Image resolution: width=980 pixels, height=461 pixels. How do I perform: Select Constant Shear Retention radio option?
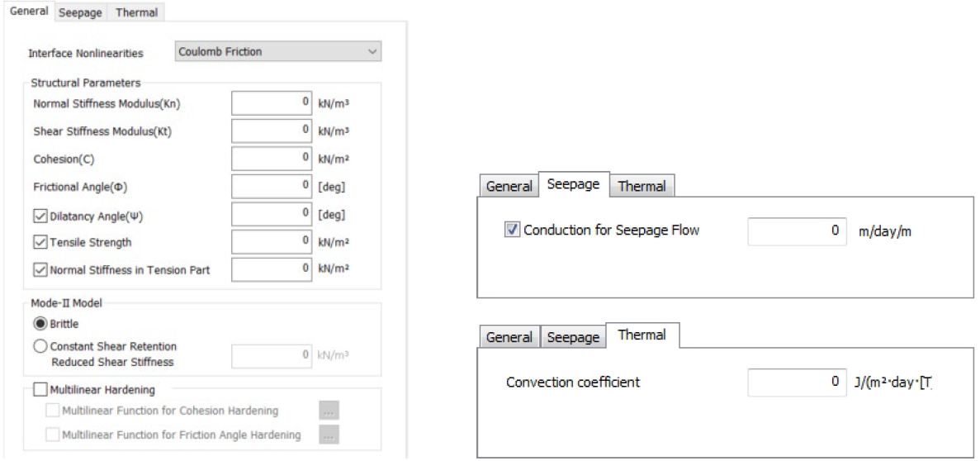click(39, 346)
